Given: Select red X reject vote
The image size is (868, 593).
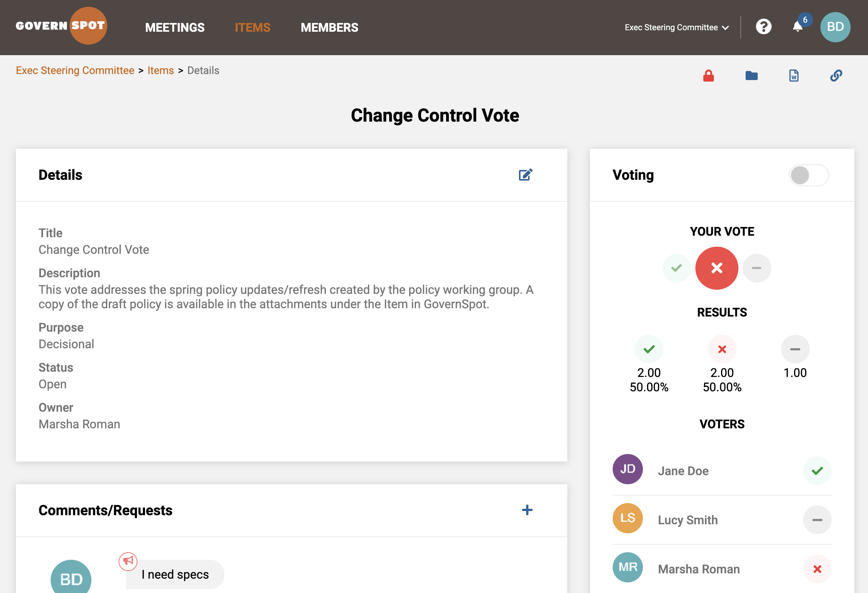Looking at the screenshot, I should pos(717,268).
